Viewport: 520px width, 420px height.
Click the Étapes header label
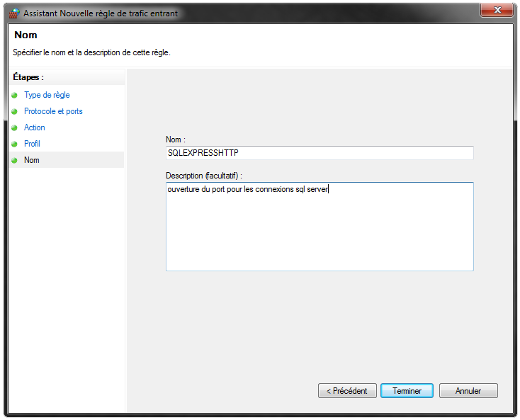[x=28, y=77]
